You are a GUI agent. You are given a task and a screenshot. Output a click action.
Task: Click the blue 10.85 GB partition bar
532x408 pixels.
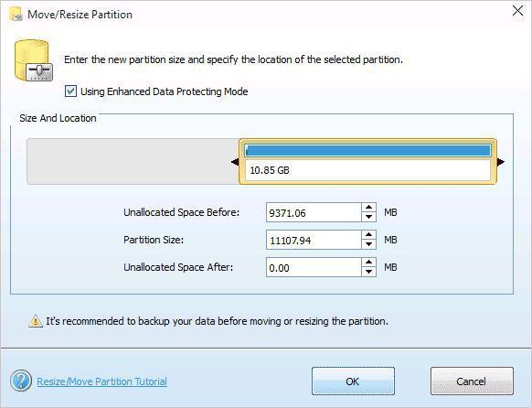tap(367, 150)
